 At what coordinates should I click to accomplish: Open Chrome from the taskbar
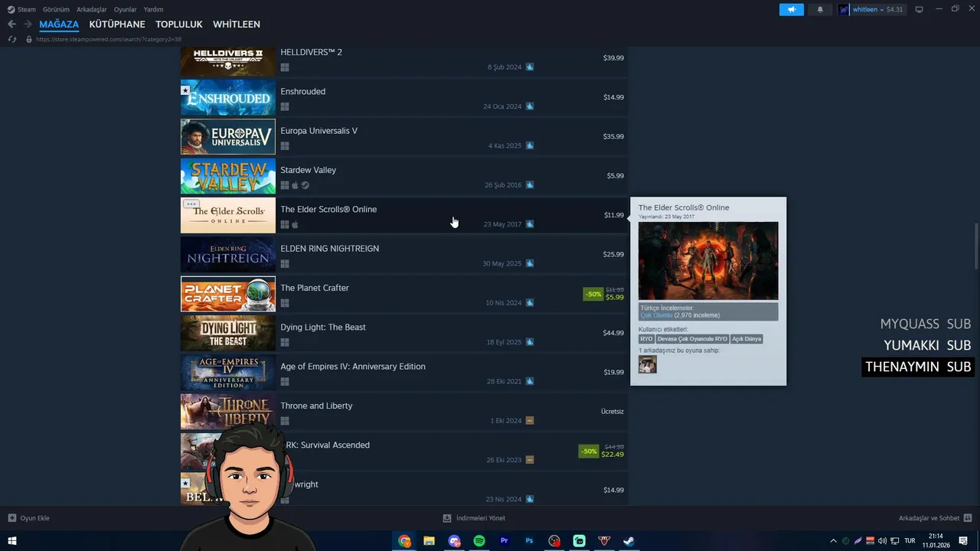(404, 541)
